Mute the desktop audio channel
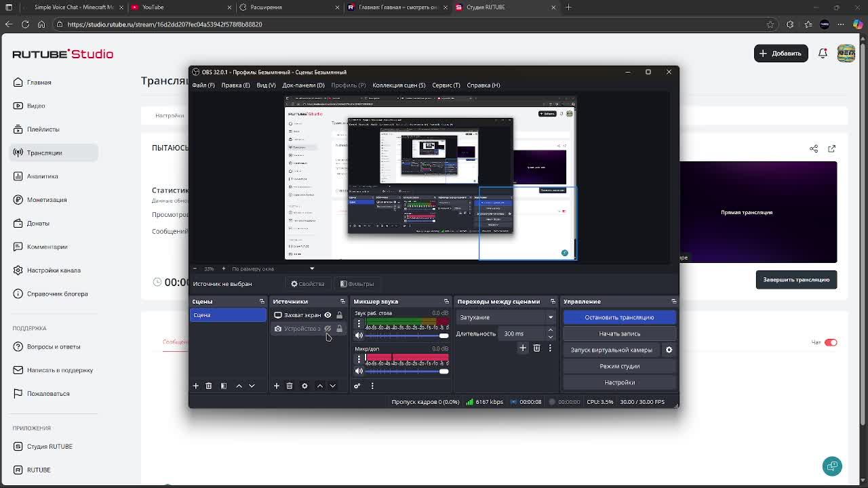This screenshot has height=488, width=868. click(x=359, y=335)
